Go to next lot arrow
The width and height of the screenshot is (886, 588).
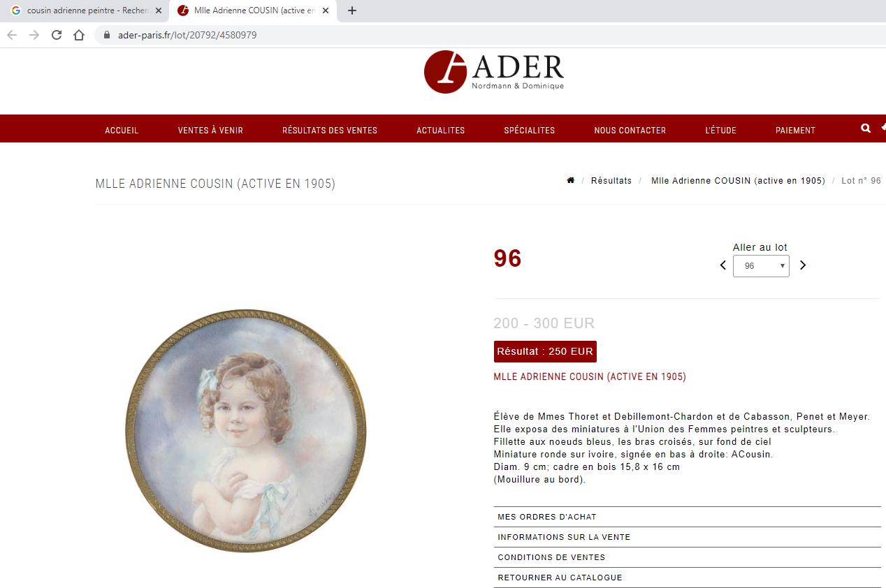(803, 265)
